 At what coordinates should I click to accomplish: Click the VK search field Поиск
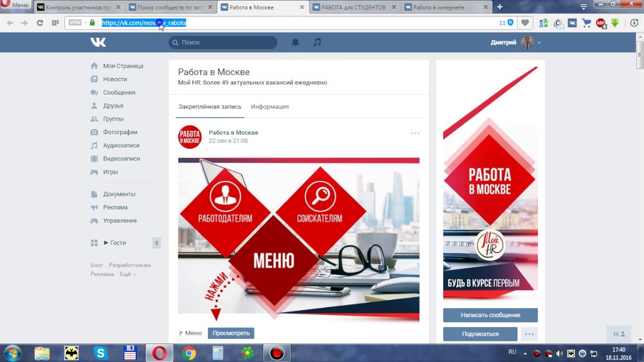click(223, 42)
